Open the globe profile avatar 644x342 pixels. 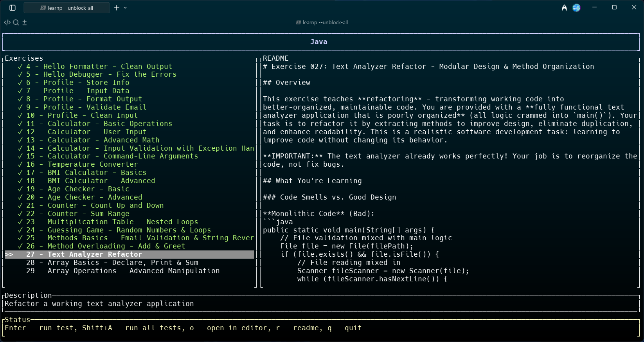[576, 8]
